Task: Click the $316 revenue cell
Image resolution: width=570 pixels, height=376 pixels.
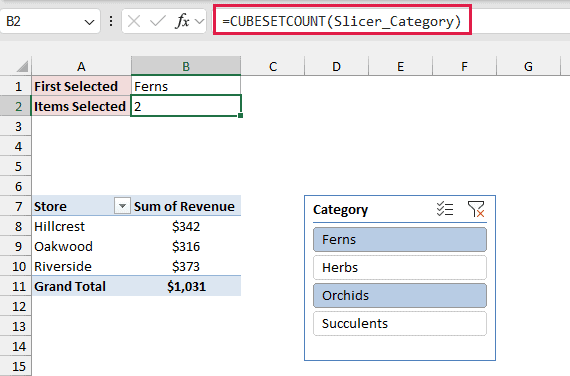Action: pos(186,247)
